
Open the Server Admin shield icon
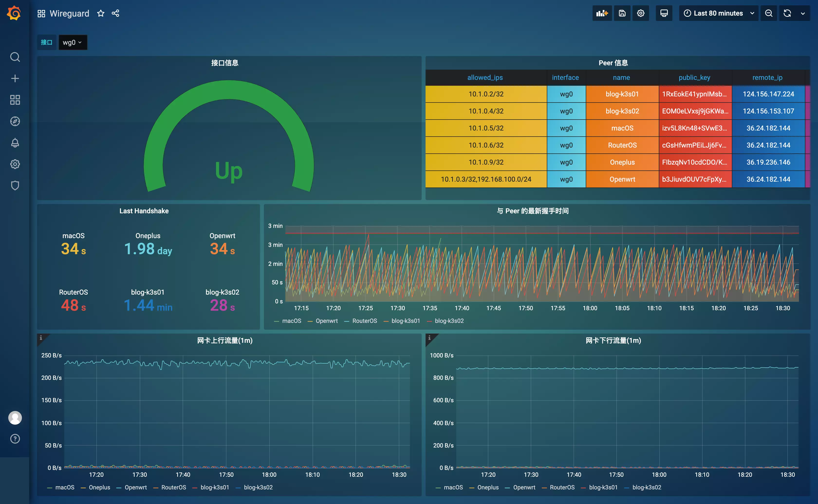point(15,185)
